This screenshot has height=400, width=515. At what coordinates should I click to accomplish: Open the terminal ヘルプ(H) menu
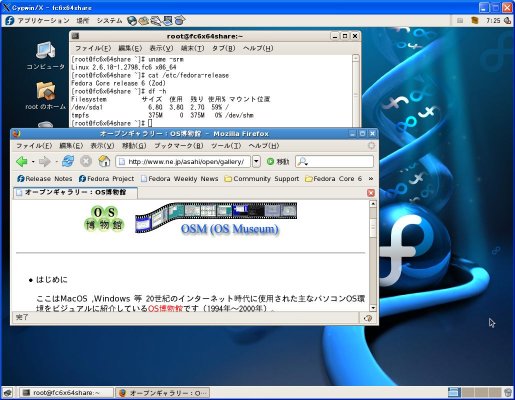258,48
